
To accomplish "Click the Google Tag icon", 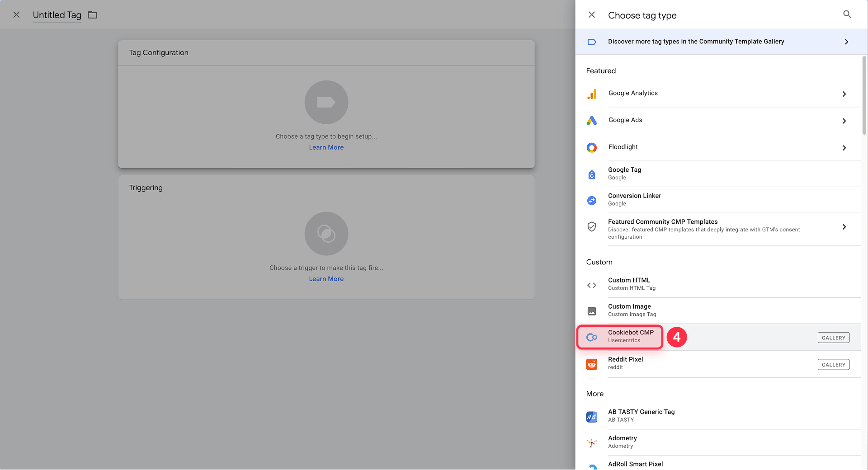I will (592, 174).
